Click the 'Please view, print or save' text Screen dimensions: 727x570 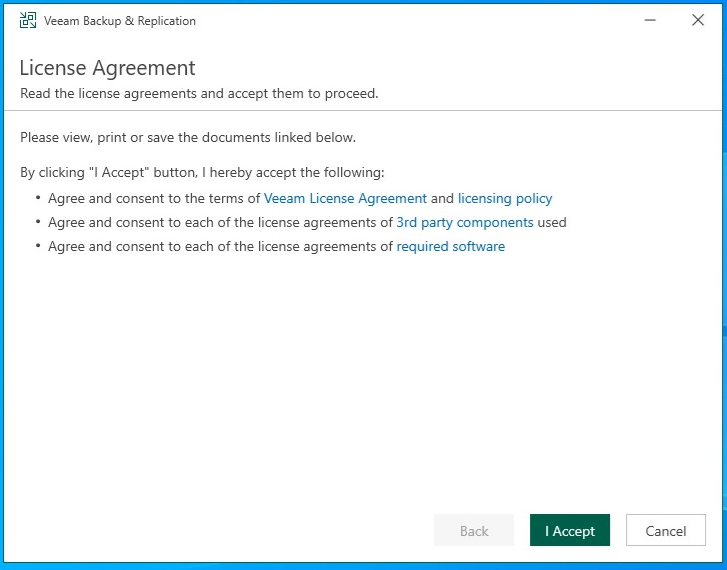tap(188, 138)
